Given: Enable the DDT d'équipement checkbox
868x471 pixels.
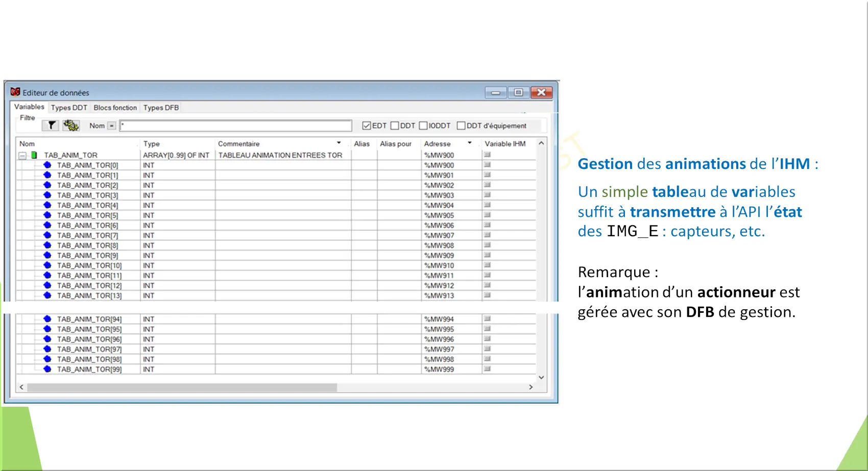Looking at the screenshot, I should [461, 126].
